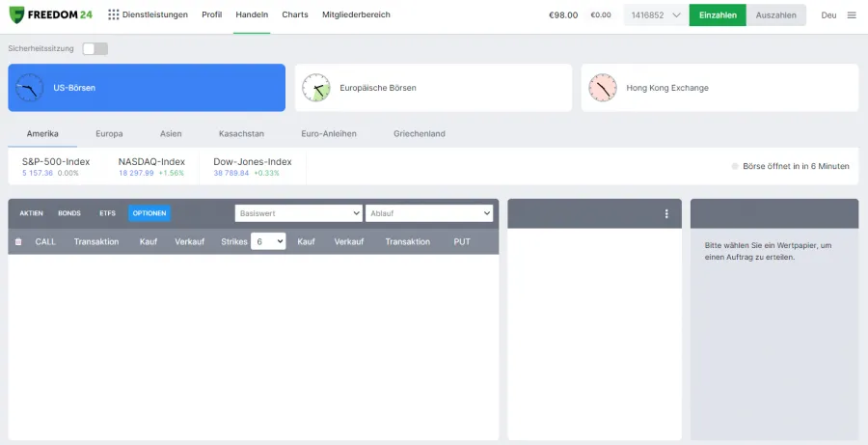
Task: Toggle the Sicherheitssitzung switch
Action: coord(95,49)
